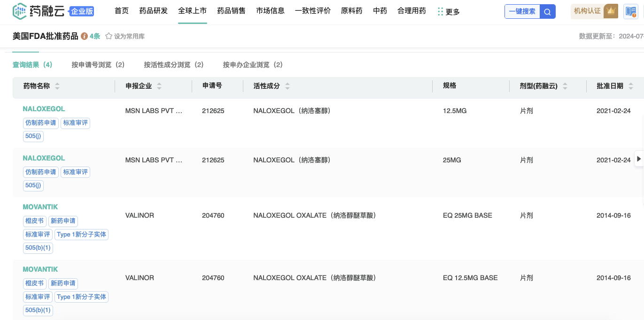Click 新药申请 tag in EQ 25MG BASE row
The width and height of the screenshot is (644, 320).
coord(63,221)
